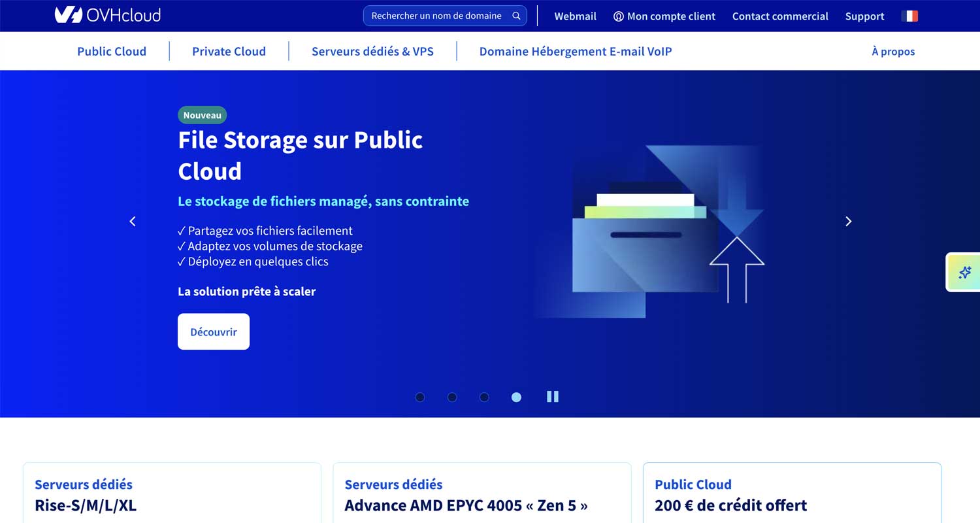
Task: Click the OVHcloud logo
Action: point(107,15)
